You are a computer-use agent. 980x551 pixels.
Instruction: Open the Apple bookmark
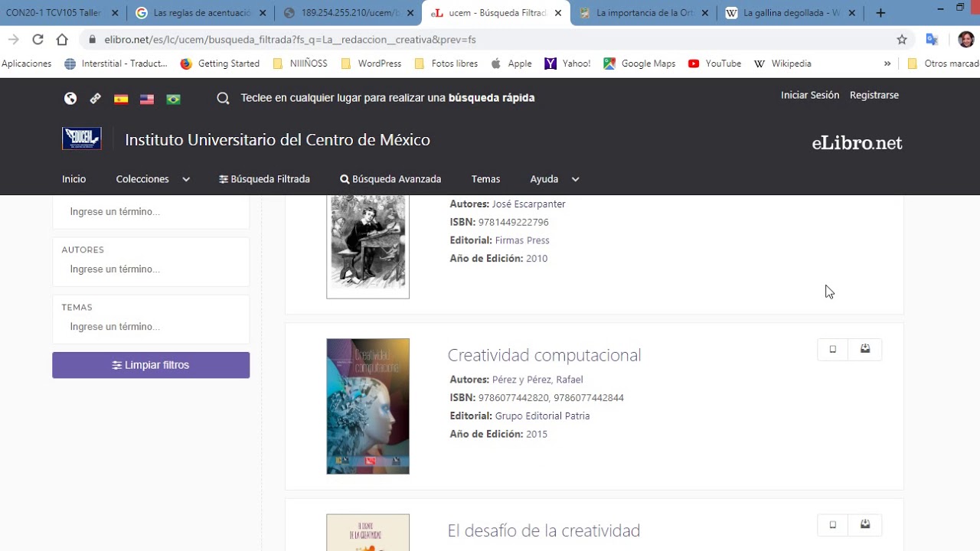point(511,64)
